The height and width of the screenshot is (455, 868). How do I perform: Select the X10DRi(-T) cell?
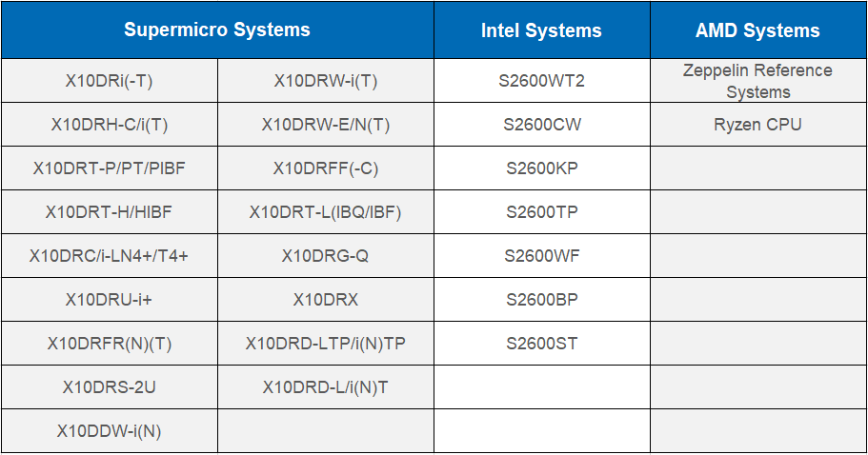click(x=109, y=81)
